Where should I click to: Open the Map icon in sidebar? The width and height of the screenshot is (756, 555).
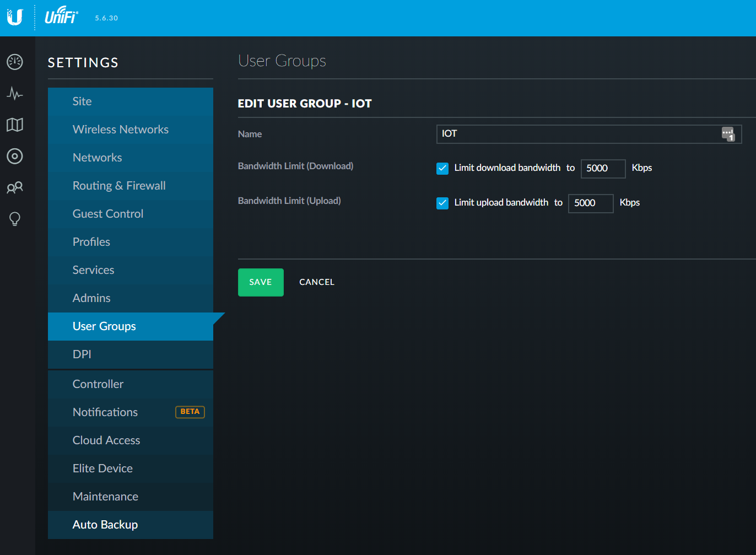pos(15,125)
